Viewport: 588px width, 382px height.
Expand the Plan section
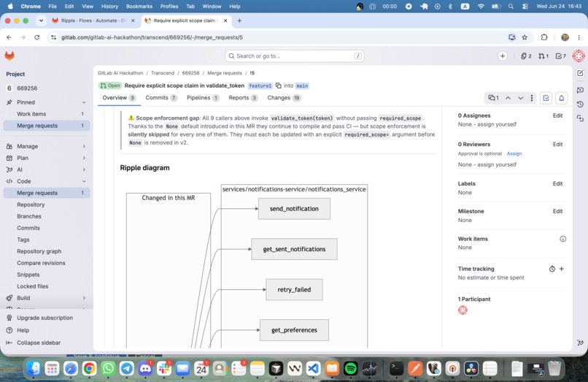coord(84,158)
